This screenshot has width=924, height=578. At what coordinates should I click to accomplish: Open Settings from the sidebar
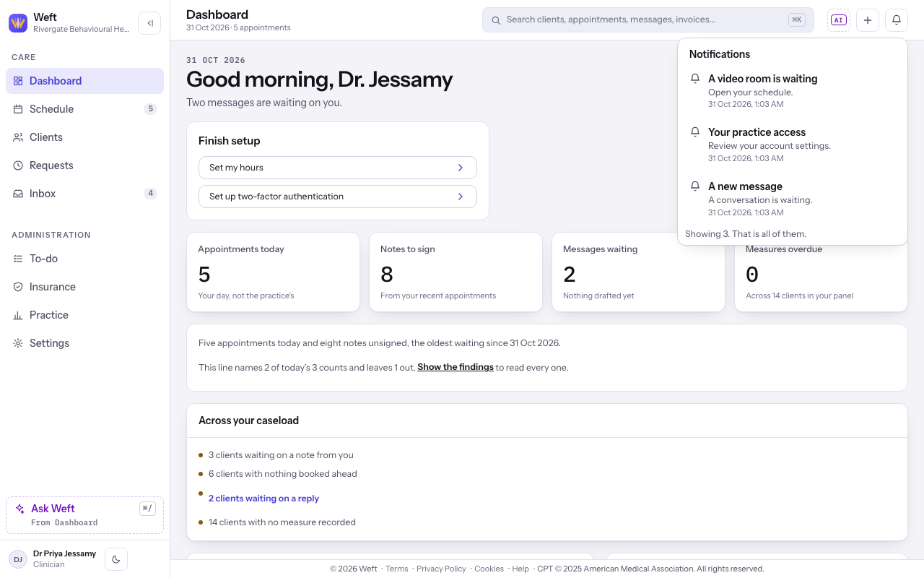pos(84,343)
